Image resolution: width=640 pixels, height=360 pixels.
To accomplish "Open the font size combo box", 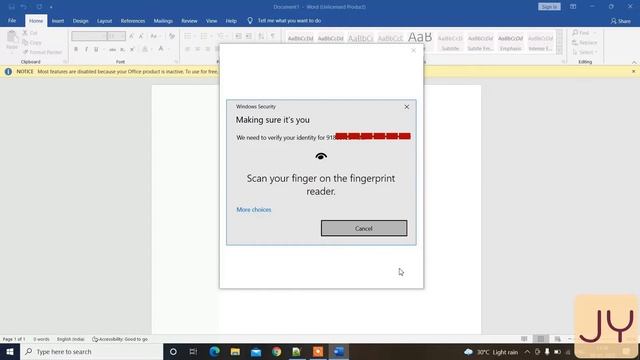I will 117,36.
